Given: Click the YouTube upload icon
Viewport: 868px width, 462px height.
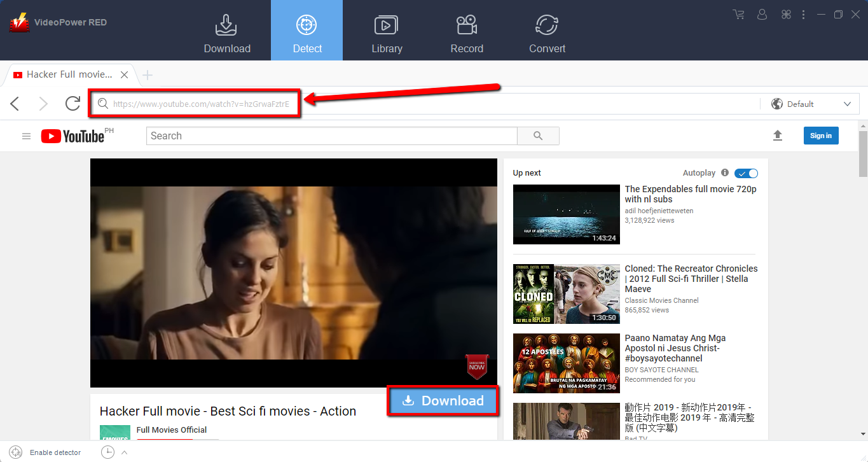Looking at the screenshot, I should pos(777,136).
